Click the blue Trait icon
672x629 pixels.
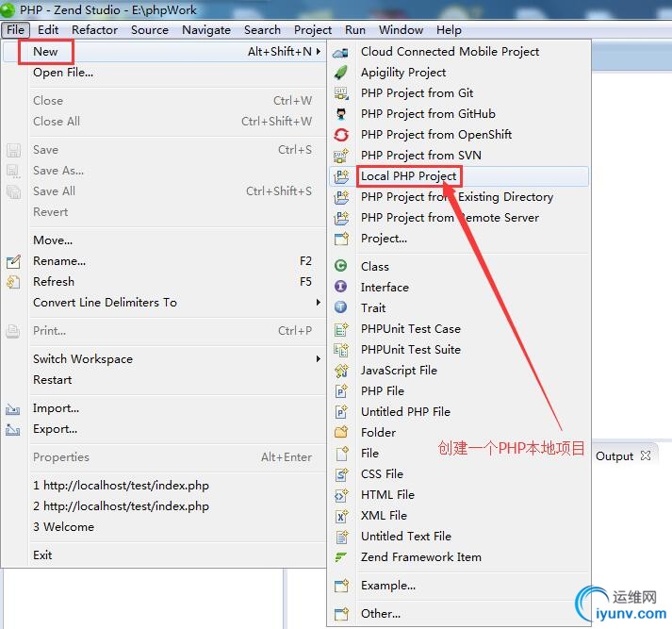341,307
